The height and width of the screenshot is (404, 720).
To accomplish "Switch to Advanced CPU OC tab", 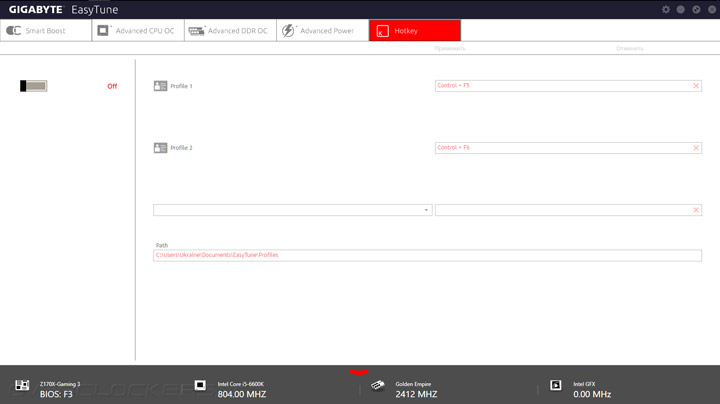I will tap(138, 30).
